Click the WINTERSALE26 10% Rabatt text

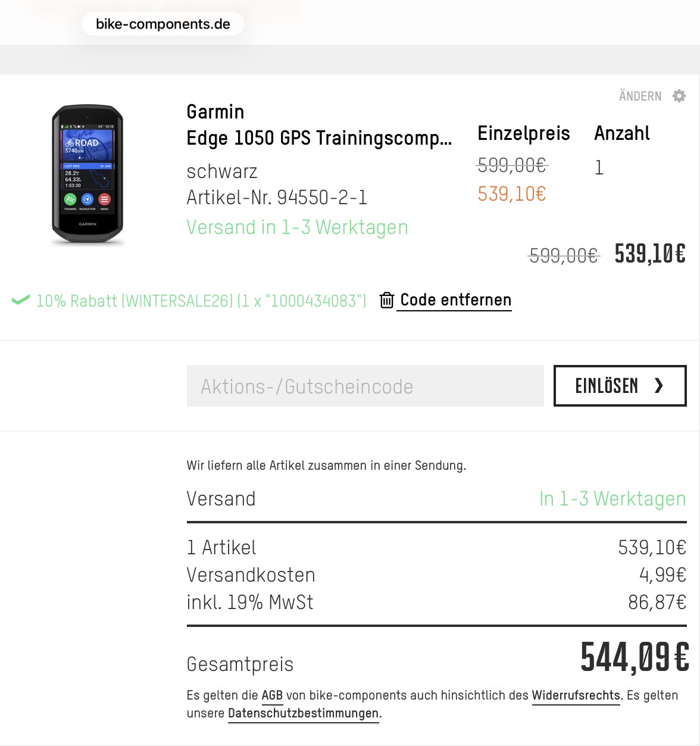pyautogui.click(x=201, y=301)
